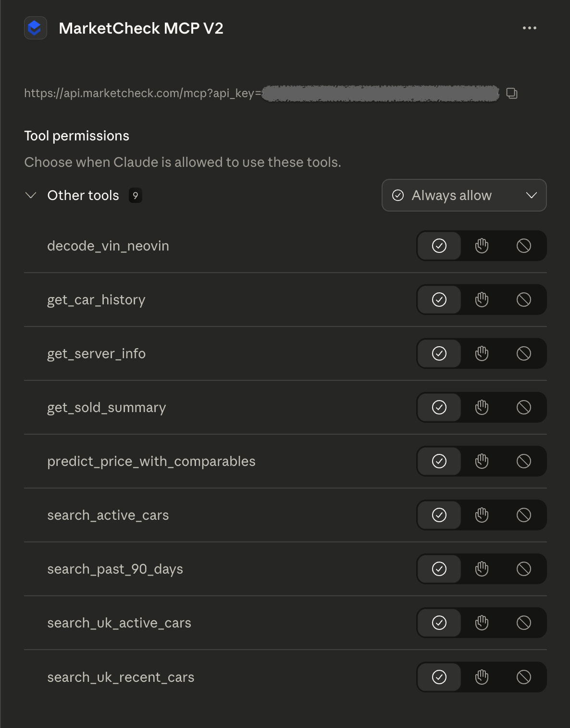Block predict_price_with_comparables tool

(523, 461)
